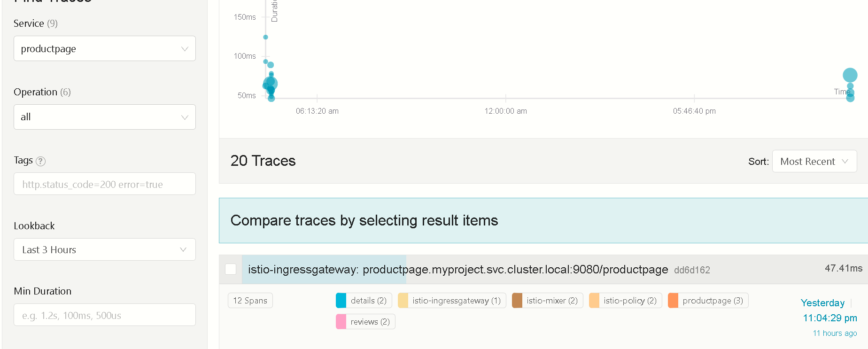Click the largest trace dot at right of chart
Screen dimensions: 868x349
(850, 75)
